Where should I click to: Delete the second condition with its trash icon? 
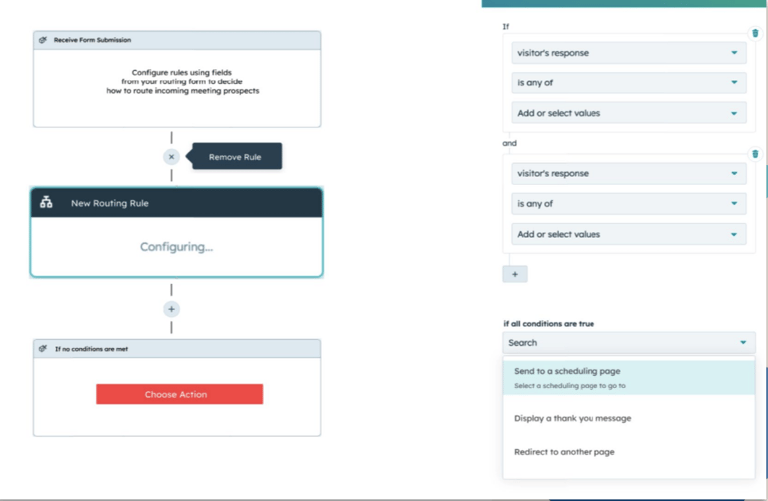click(x=755, y=154)
